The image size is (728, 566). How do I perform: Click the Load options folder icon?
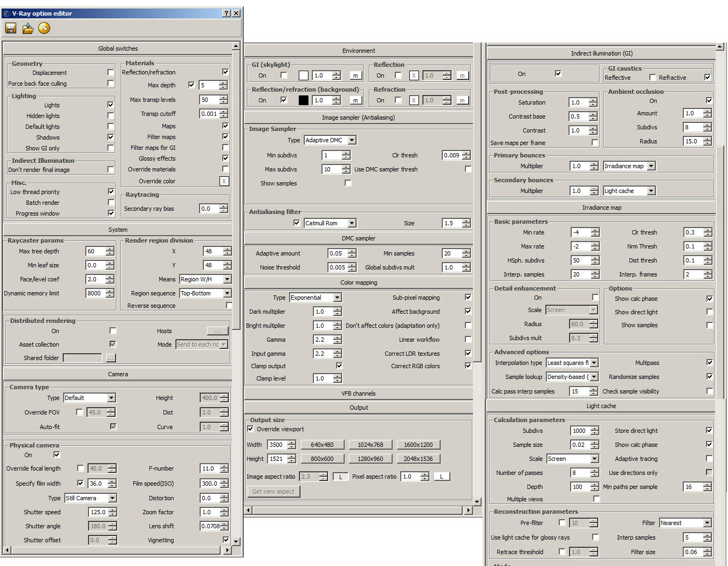(28, 28)
